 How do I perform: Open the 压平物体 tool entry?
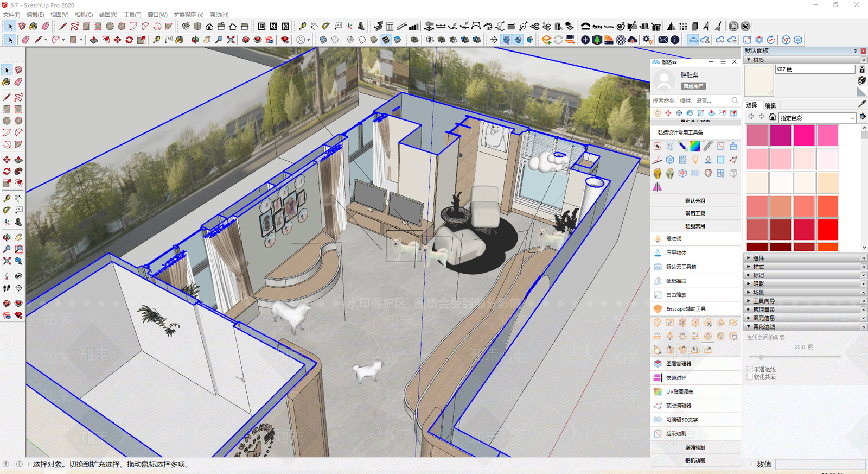point(695,253)
